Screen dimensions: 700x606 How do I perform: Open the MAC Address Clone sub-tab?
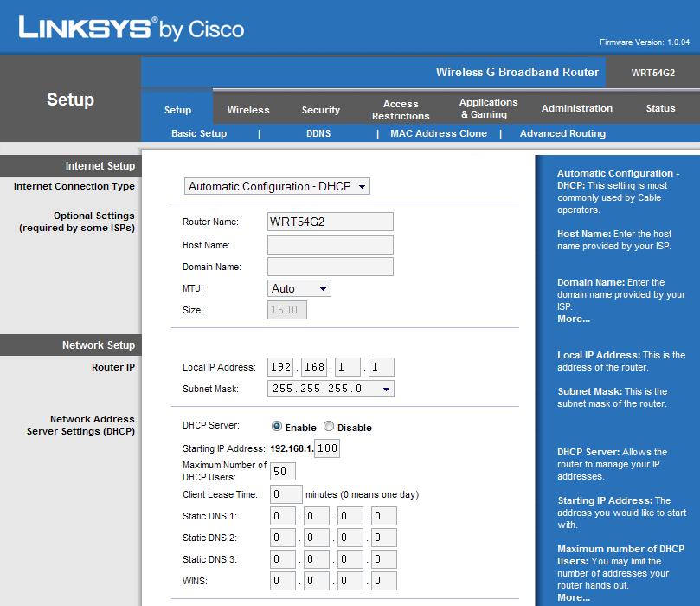click(x=439, y=133)
